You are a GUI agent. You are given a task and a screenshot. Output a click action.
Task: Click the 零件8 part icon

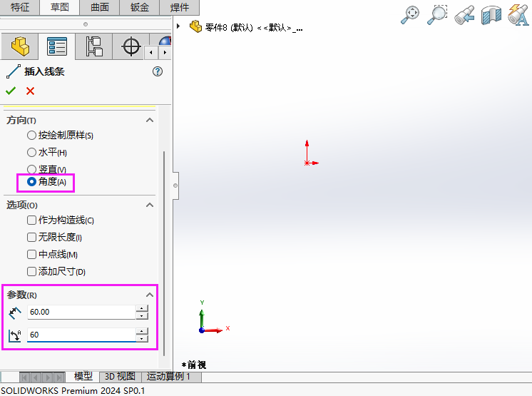(x=195, y=26)
